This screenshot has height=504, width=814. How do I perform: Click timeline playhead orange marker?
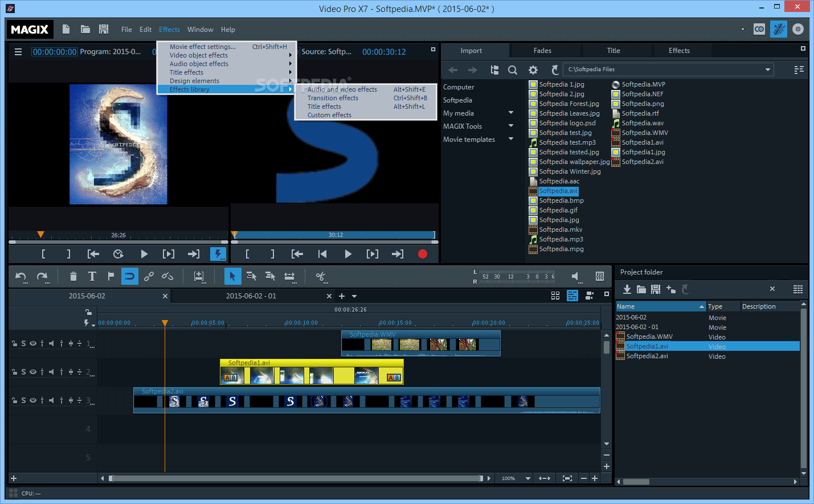pyautogui.click(x=165, y=323)
